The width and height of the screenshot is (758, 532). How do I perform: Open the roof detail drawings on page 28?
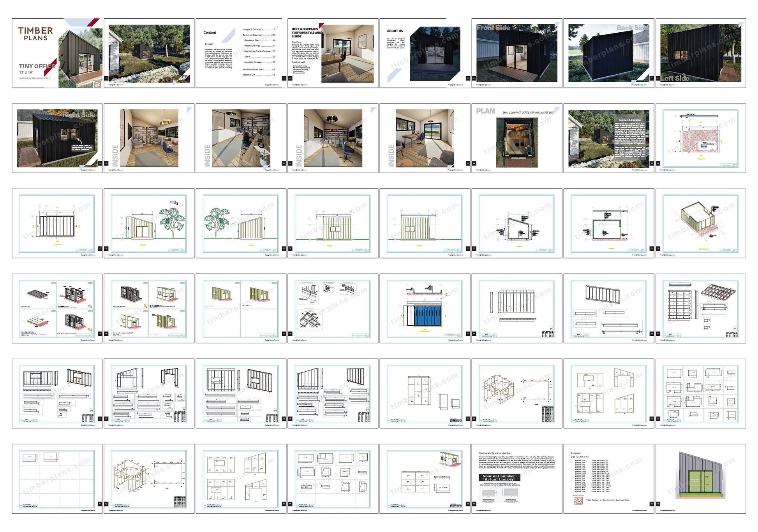(x=333, y=308)
